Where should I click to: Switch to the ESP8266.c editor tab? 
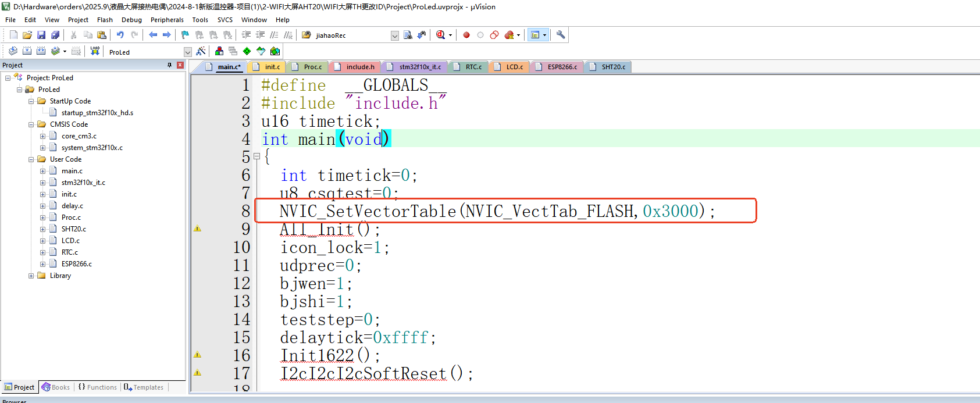(556, 67)
